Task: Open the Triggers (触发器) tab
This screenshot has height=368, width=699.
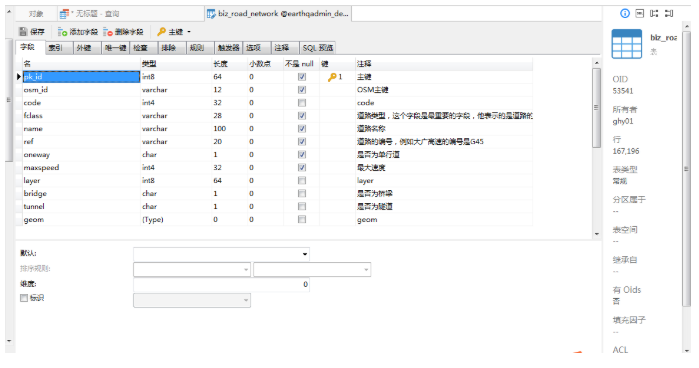Action: (x=229, y=48)
